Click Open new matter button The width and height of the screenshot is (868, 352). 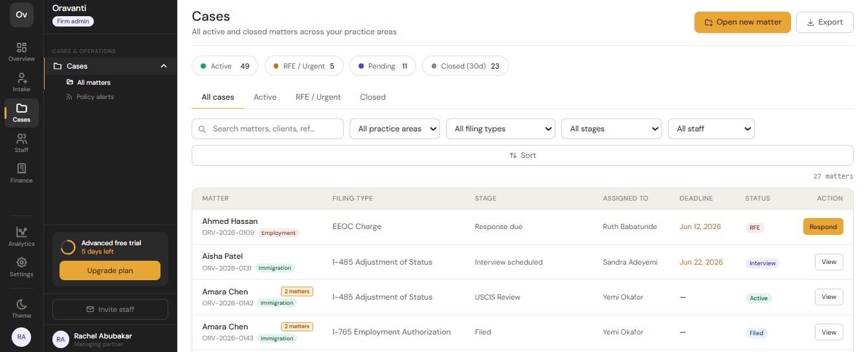click(742, 22)
